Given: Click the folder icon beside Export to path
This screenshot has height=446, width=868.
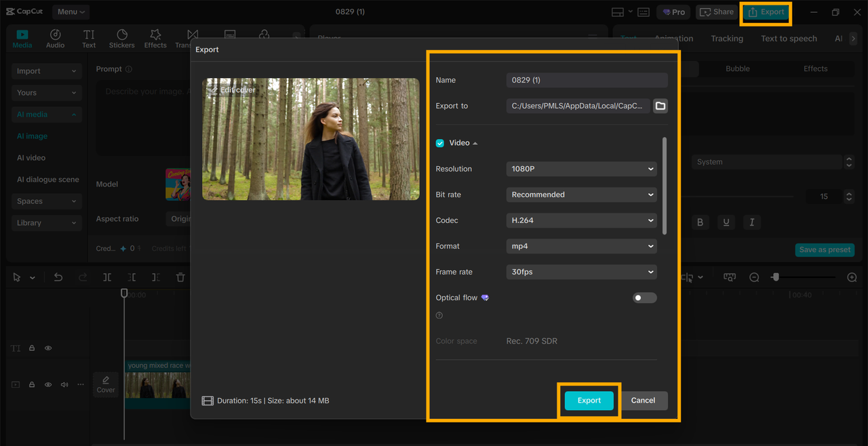Looking at the screenshot, I should 660,106.
